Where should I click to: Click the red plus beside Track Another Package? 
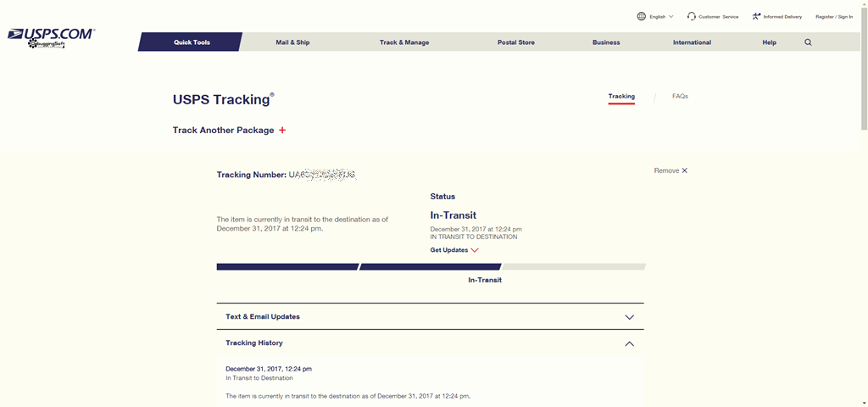pos(282,130)
